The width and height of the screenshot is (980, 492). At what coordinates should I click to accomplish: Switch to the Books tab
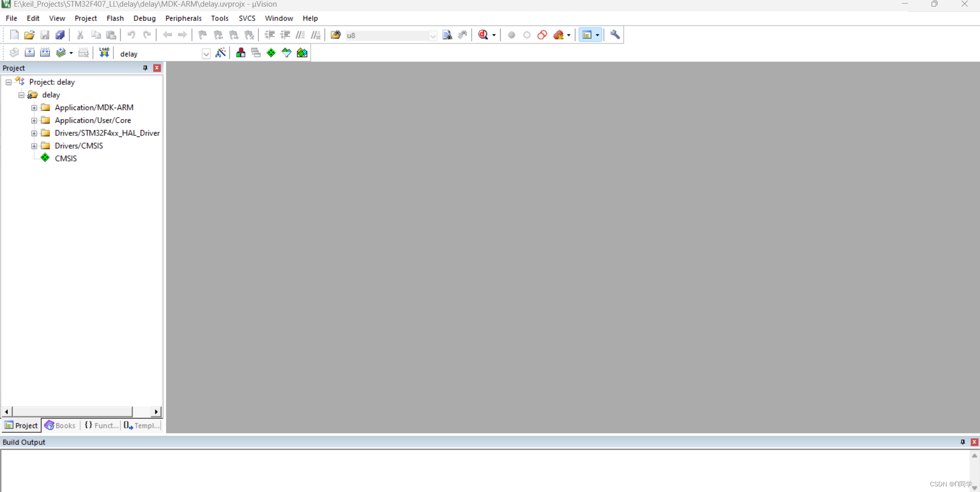click(x=60, y=426)
